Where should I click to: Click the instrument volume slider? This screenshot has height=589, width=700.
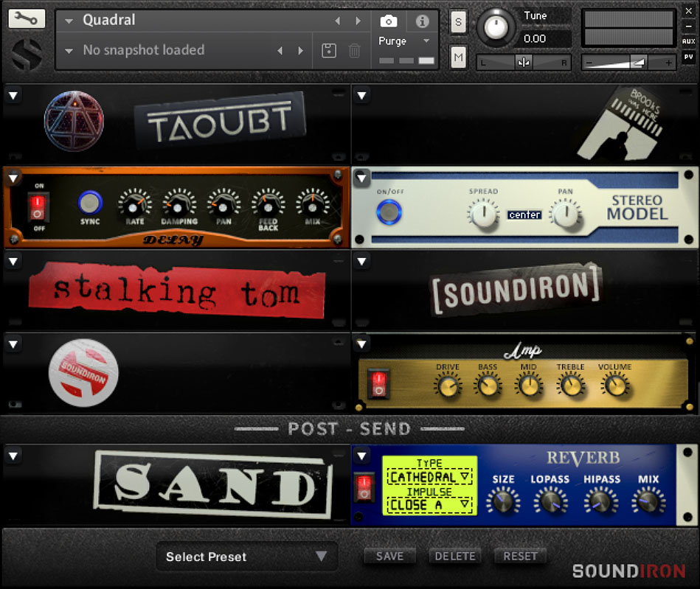pos(628,63)
